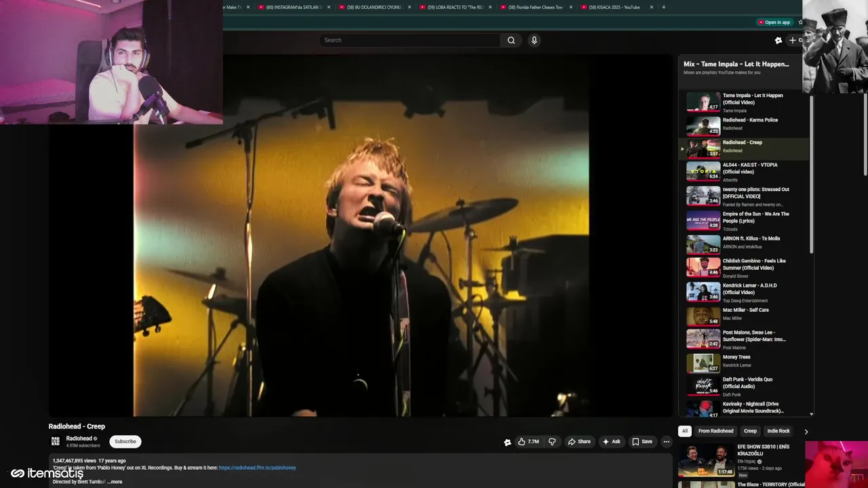The width and height of the screenshot is (868, 488).
Task: Close the BU DOLANDIRICI OYUNU tab
Action: [x=410, y=7]
